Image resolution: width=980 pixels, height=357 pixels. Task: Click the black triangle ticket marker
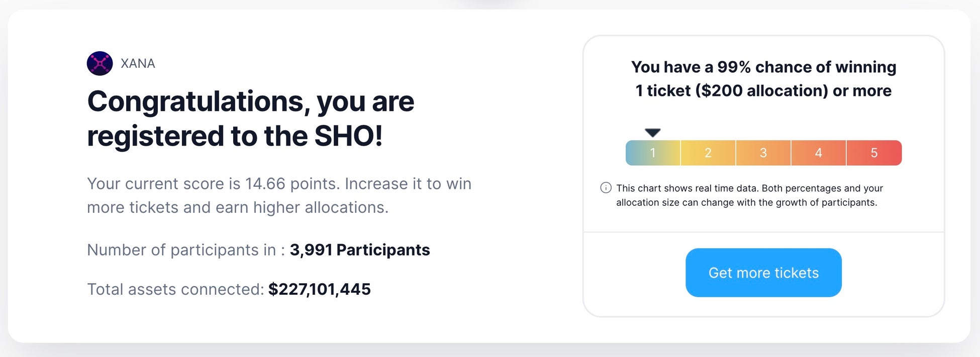[652, 133]
